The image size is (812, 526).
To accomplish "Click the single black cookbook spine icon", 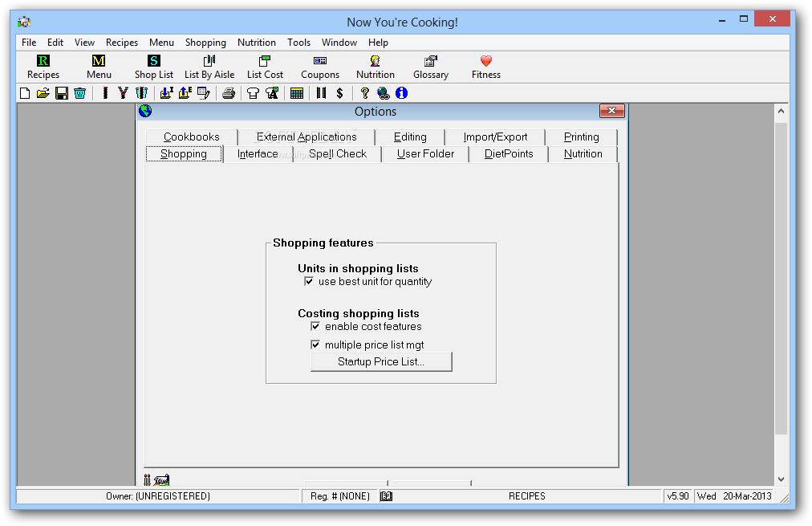I will click(x=105, y=93).
